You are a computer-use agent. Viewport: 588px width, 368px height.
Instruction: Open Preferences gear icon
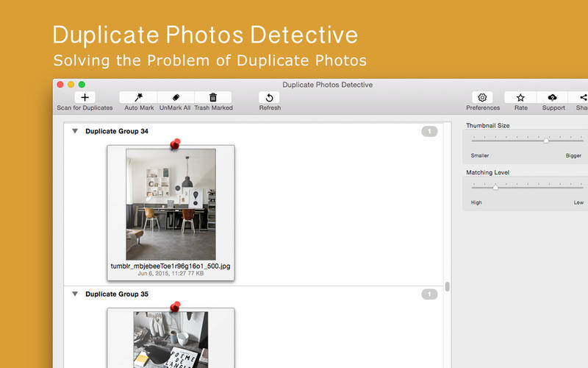point(482,98)
